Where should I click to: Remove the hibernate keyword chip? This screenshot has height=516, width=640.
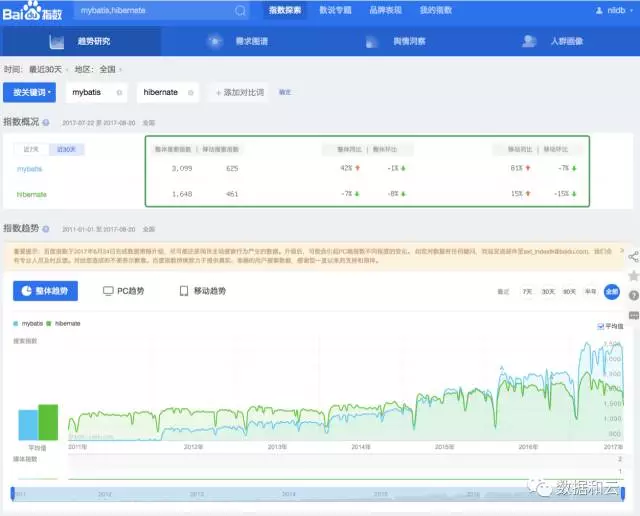click(x=190, y=93)
